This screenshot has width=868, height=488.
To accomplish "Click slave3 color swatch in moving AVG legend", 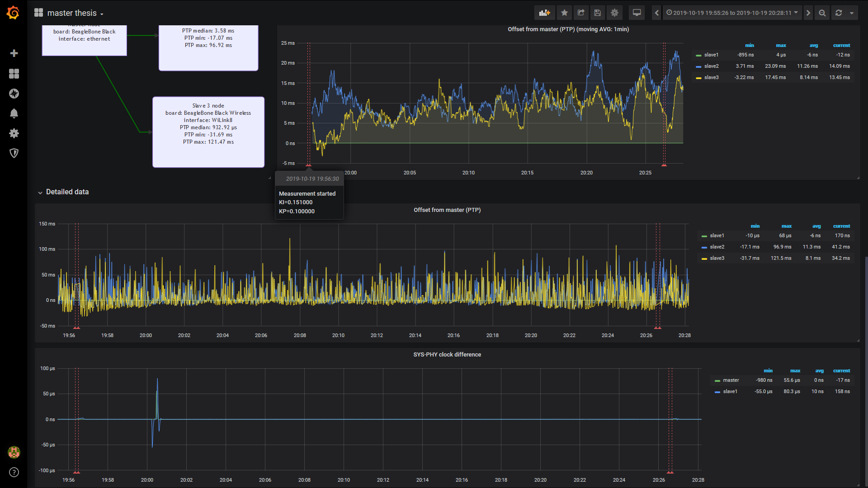I will [x=698, y=78].
